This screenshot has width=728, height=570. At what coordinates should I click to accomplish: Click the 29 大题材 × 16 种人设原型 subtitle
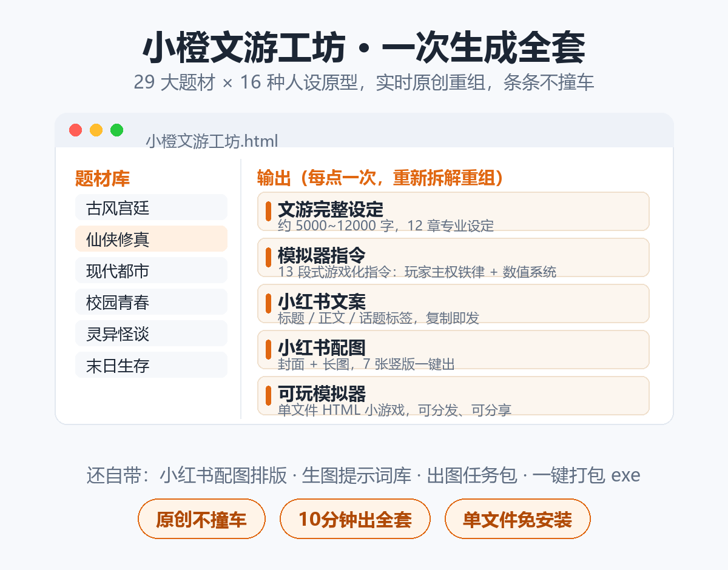pyautogui.click(x=364, y=82)
